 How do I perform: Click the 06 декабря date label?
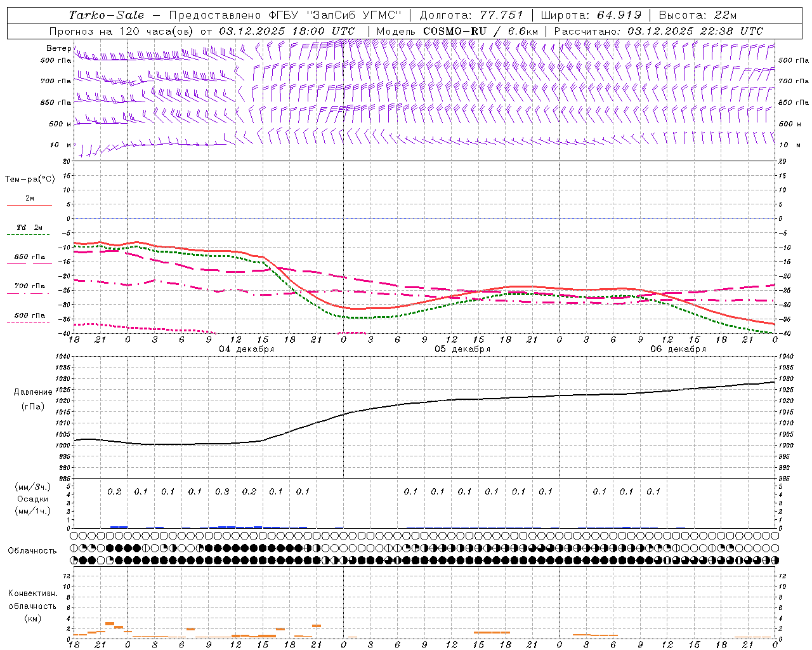pos(678,349)
